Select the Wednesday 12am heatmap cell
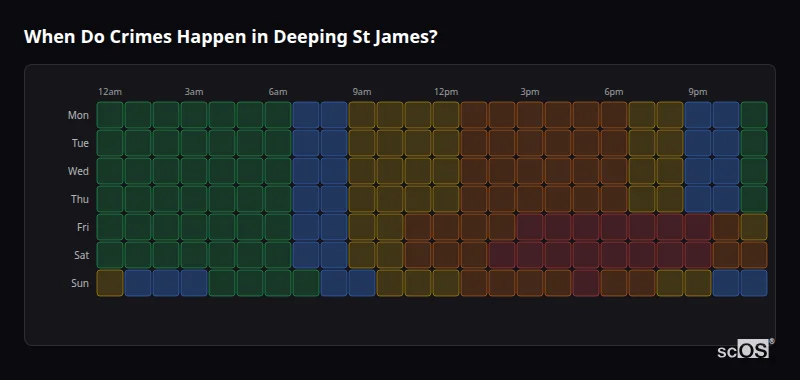Screen dimensions: 800x380 coord(110,171)
